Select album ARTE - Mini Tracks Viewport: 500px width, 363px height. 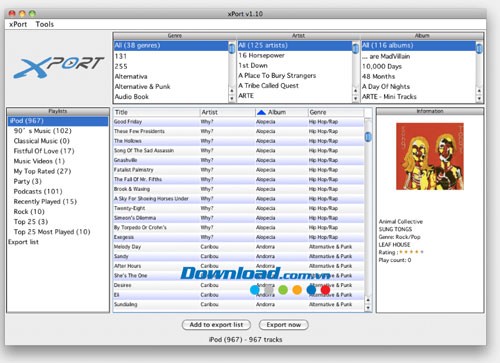pos(419,97)
